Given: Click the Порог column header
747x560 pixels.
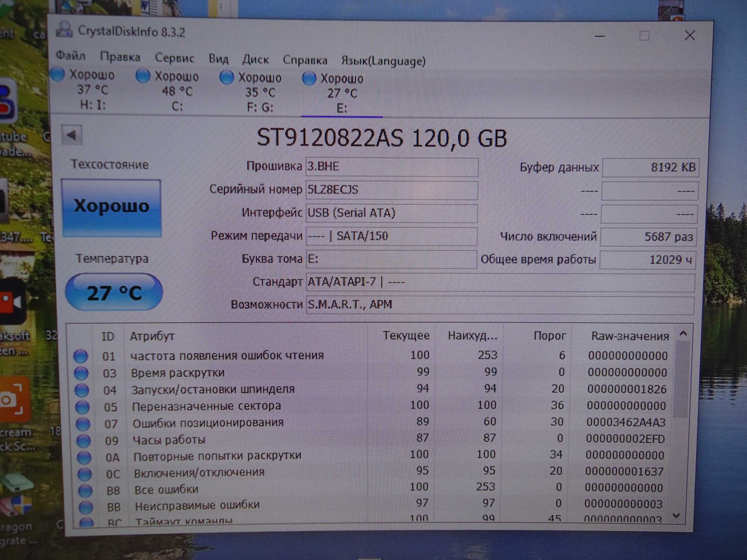Looking at the screenshot, I should 549,336.
